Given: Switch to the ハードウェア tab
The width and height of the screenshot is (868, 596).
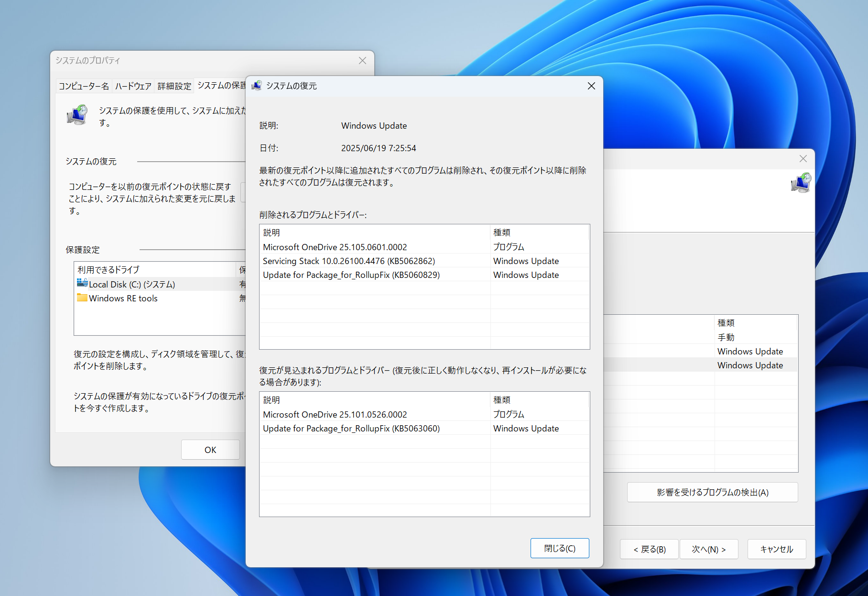Looking at the screenshot, I should 132,85.
